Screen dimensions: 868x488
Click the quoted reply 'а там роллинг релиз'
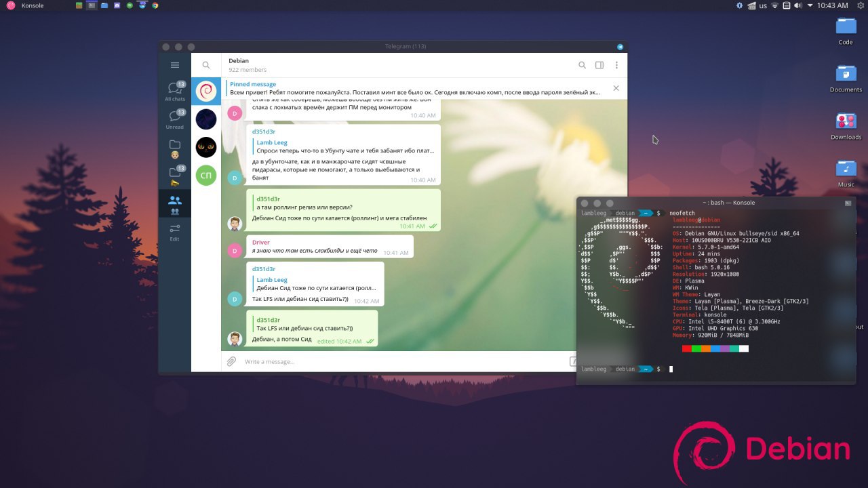[x=304, y=203]
